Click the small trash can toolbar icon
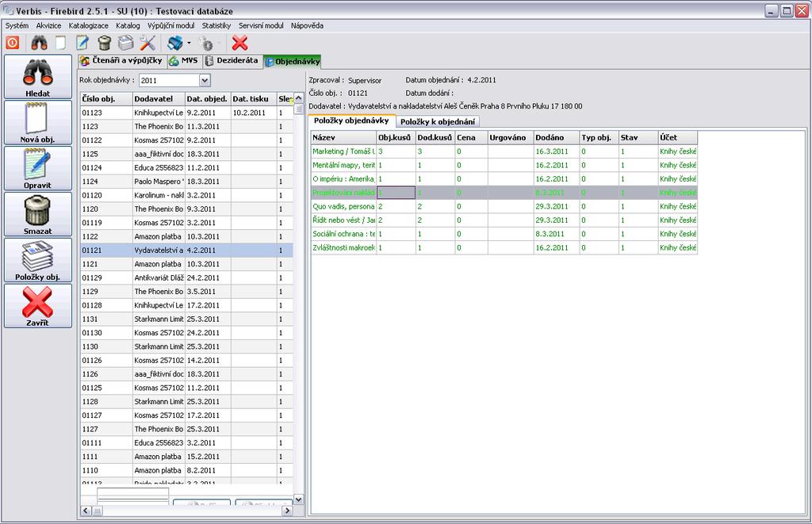Image resolution: width=812 pixels, height=524 pixels. (x=104, y=43)
